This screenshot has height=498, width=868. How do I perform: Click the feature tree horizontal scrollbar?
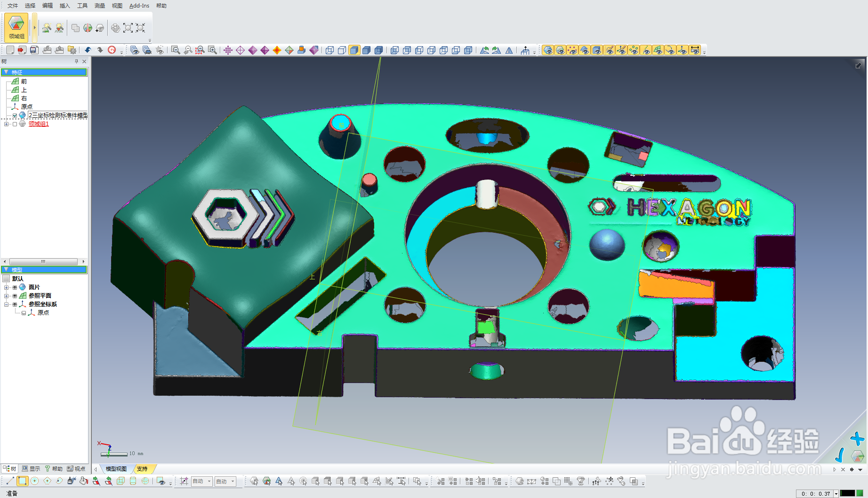click(43, 261)
